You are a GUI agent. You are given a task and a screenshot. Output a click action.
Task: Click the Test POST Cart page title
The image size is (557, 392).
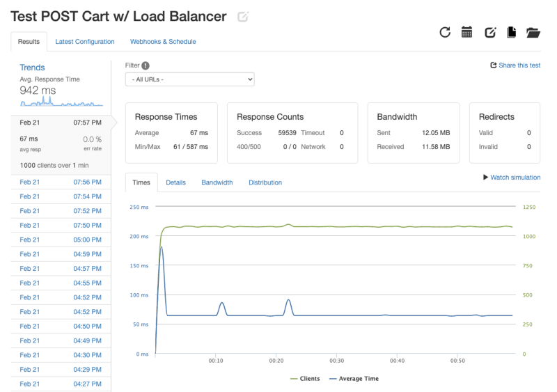coord(118,16)
